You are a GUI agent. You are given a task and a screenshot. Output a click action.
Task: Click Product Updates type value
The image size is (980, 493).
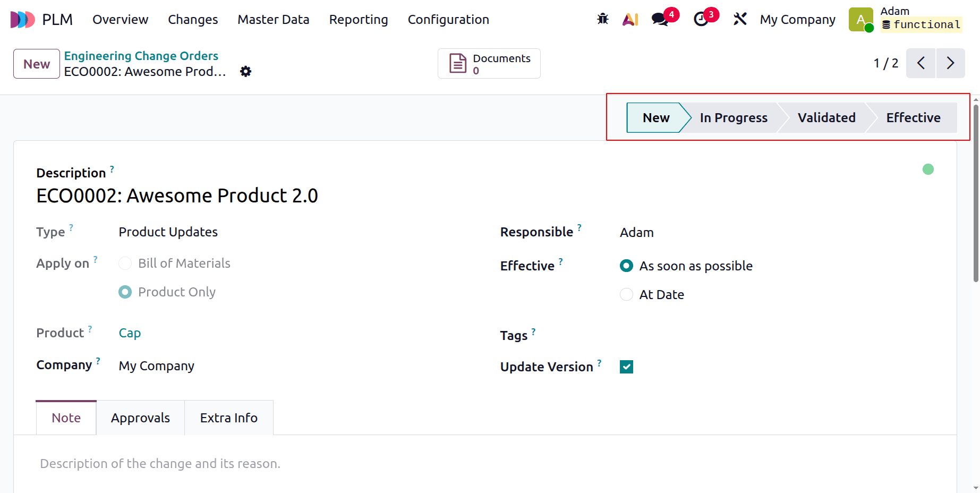(x=168, y=232)
